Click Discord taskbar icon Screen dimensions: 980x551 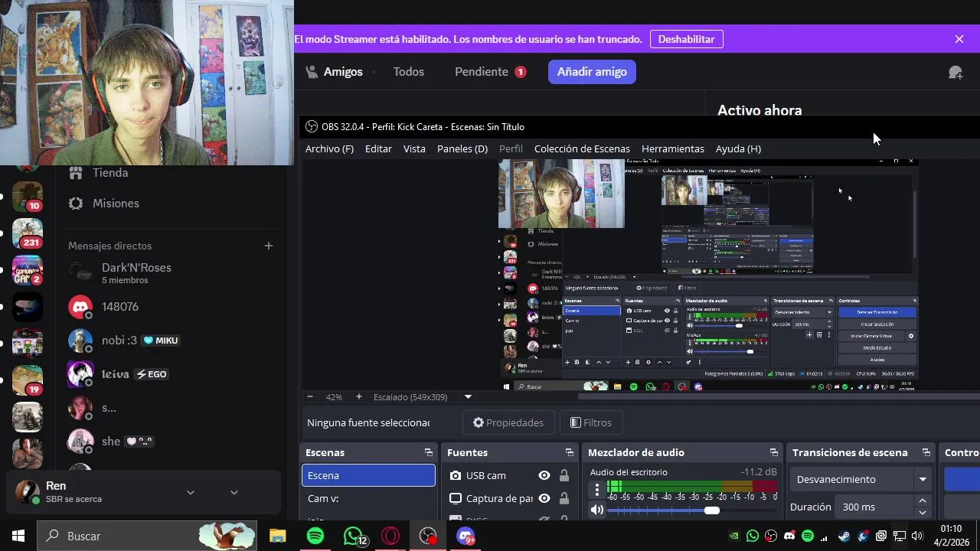465,536
